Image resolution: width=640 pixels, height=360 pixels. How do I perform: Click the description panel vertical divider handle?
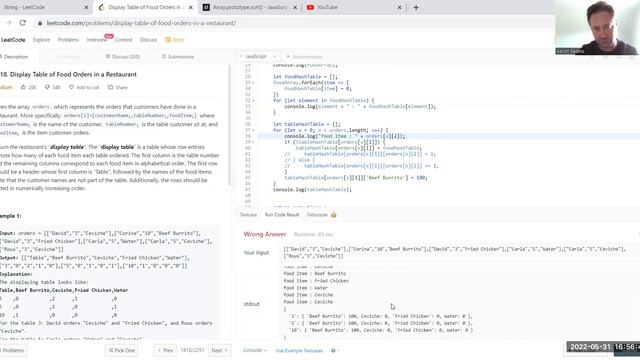click(x=234, y=180)
